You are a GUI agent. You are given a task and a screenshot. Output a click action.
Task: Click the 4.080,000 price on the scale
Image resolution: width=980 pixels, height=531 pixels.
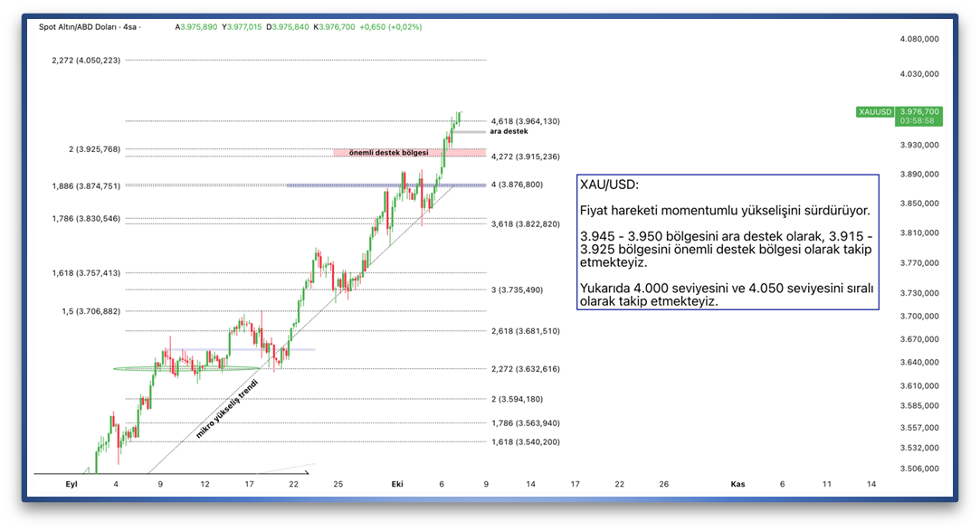pos(919,39)
